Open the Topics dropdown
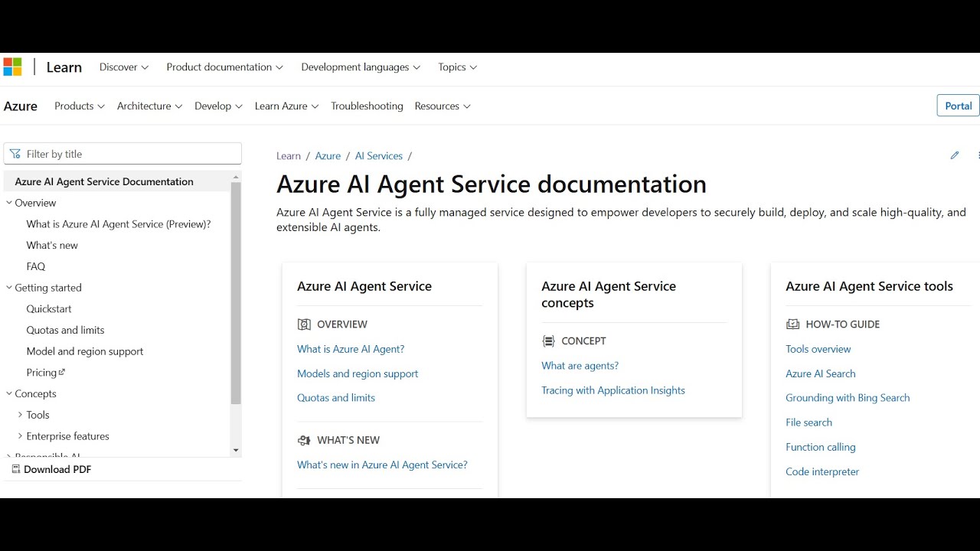The image size is (980, 551). pos(458,67)
